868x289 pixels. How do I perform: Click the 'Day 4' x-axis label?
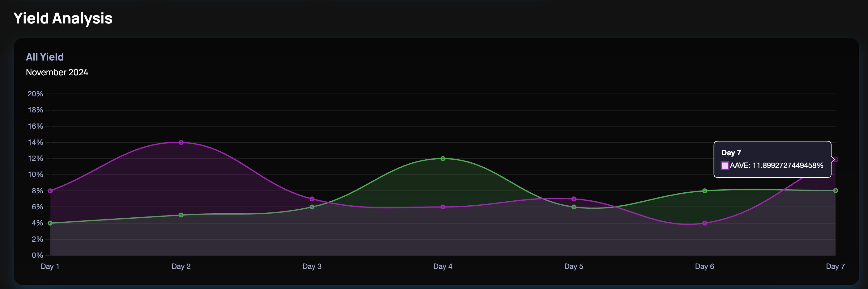click(443, 266)
